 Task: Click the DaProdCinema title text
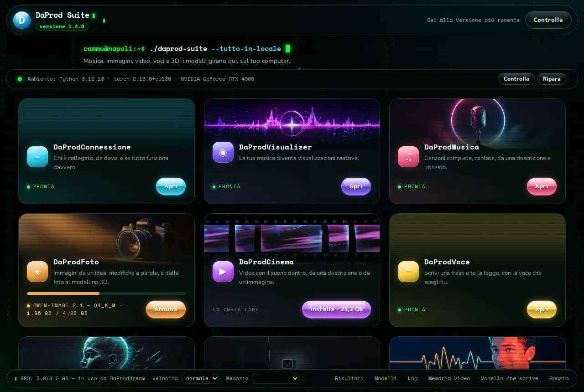coord(266,262)
